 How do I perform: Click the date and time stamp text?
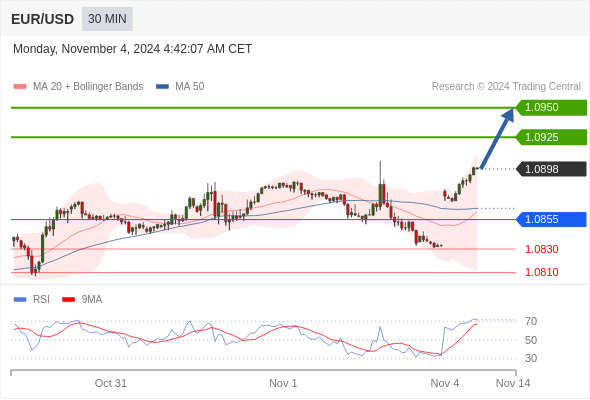click(132, 49)
